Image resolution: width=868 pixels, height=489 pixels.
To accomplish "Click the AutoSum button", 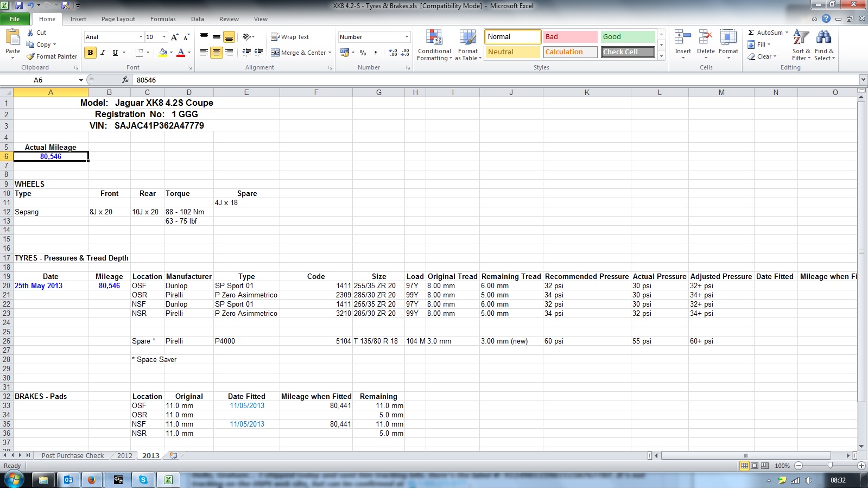I will [x=768, y=33].
